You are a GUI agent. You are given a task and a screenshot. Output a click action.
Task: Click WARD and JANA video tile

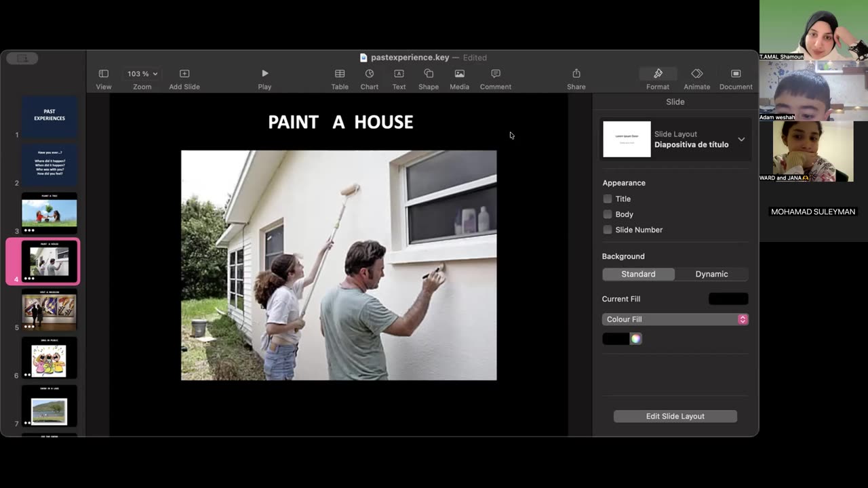pyautogui.click(x=813, y=151)
